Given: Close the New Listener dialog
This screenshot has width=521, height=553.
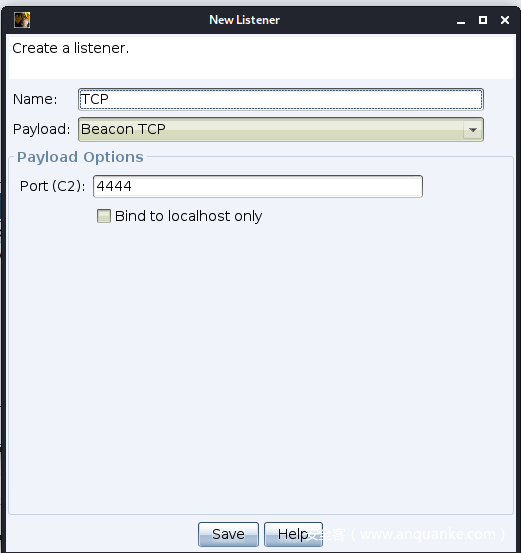Looking at the screenshot, I should 505,20.
